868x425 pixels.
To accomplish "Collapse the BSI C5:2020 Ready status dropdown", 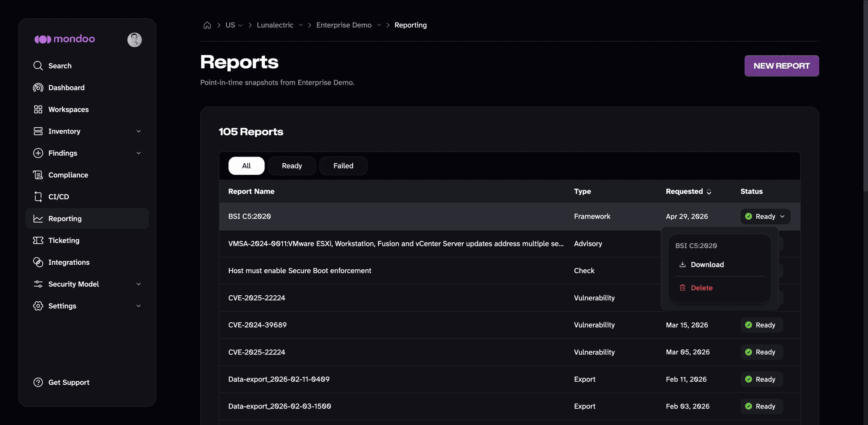I will tap(765, 216).
